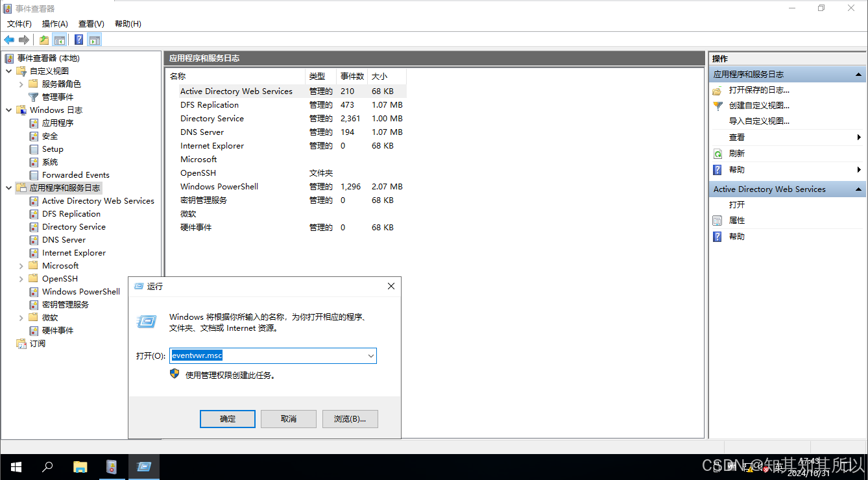Screen dimensions: 868x480
Task: Sort list by 大小 column header
Action: pyautogui.click(x=387, y=76)
